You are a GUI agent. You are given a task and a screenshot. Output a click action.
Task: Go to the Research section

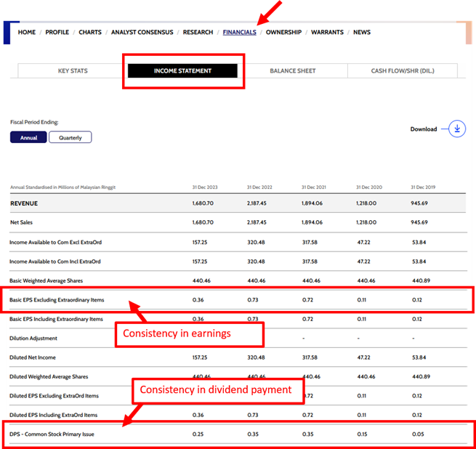tap(198, 33)
